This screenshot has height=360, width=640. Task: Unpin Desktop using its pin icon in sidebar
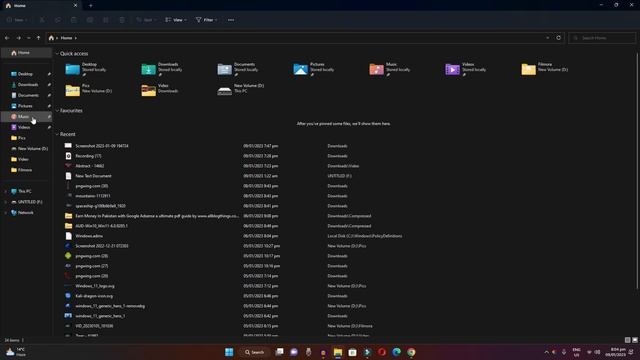(x=49, y=74)
